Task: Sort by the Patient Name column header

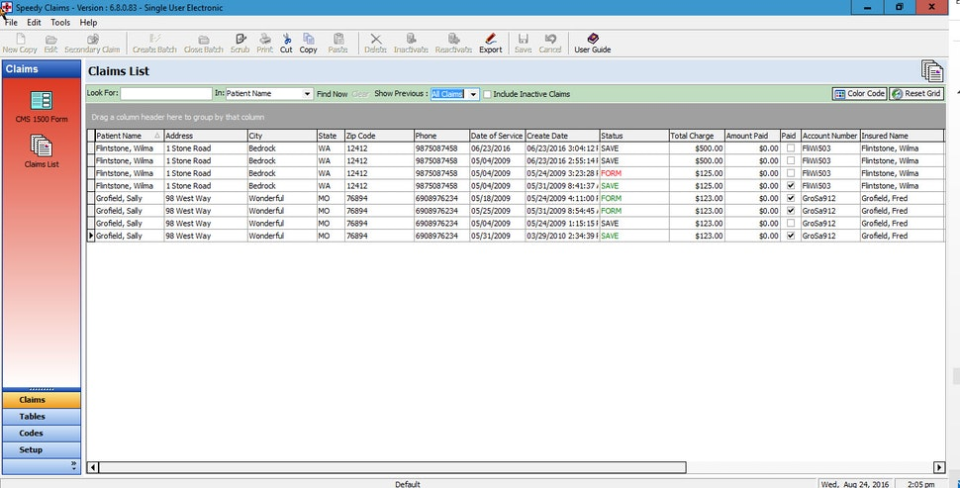Action: pos(129,136)
